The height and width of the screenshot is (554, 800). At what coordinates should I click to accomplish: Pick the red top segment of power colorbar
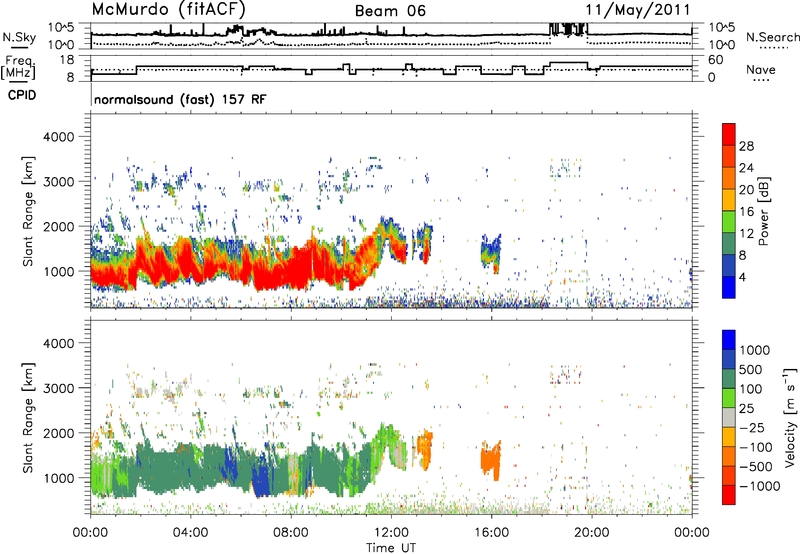(x=729, y=134)
